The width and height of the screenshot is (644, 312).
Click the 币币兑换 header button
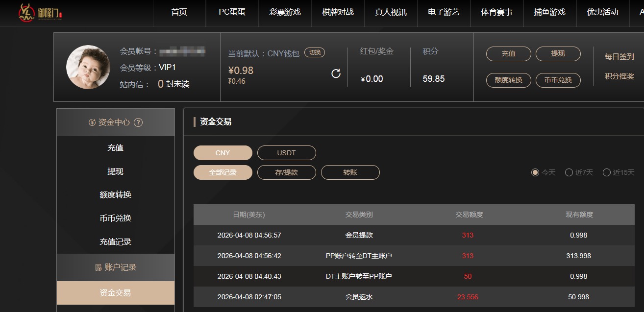coord(558,80)
